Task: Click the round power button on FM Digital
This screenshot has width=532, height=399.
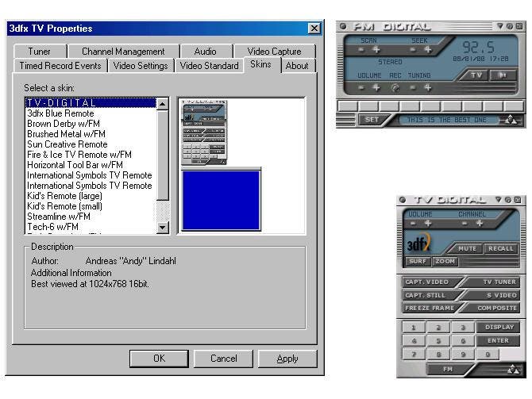Action: point(343,26)
